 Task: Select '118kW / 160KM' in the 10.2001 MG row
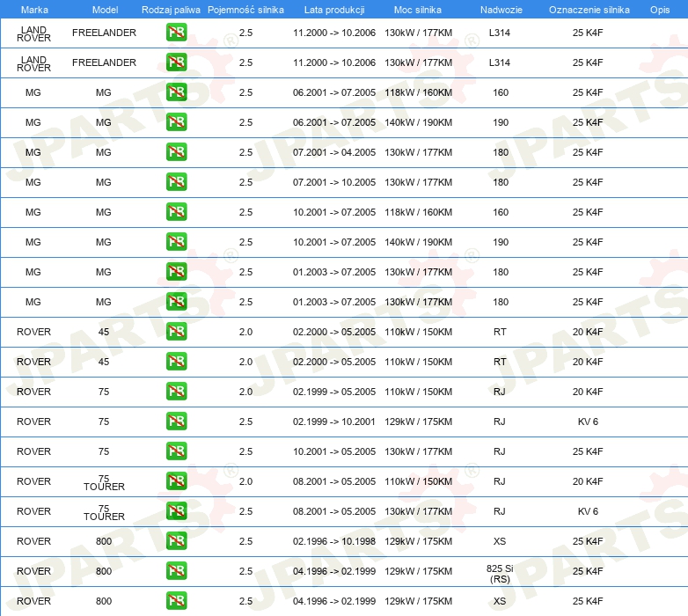tap(419, 212)
